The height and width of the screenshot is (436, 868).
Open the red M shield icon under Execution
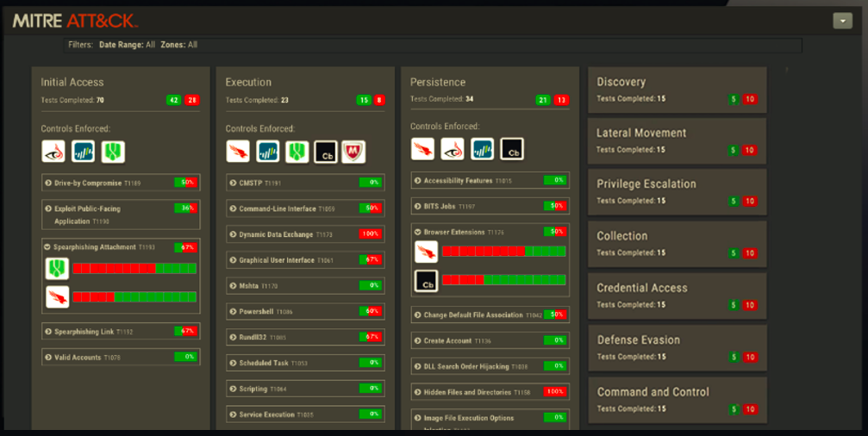point(353,152)
